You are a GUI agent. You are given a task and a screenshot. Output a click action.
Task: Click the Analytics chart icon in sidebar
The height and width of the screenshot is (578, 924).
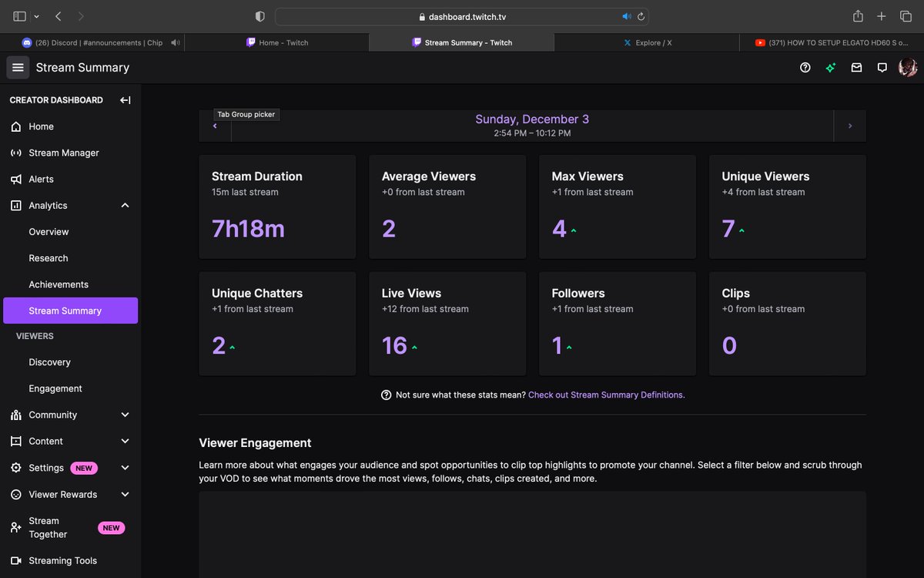[16, 206]
